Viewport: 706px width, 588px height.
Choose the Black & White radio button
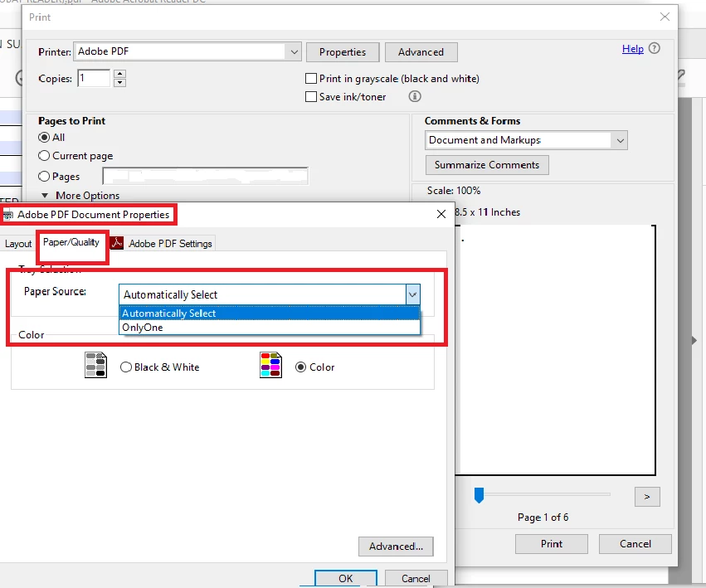point(126,367)
